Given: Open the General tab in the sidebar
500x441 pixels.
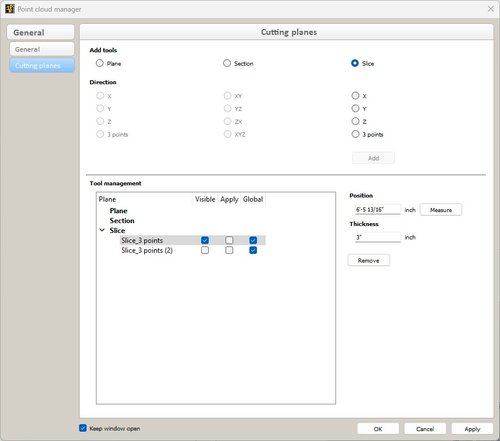Looking at the screenshot, I should click(42, 49).
